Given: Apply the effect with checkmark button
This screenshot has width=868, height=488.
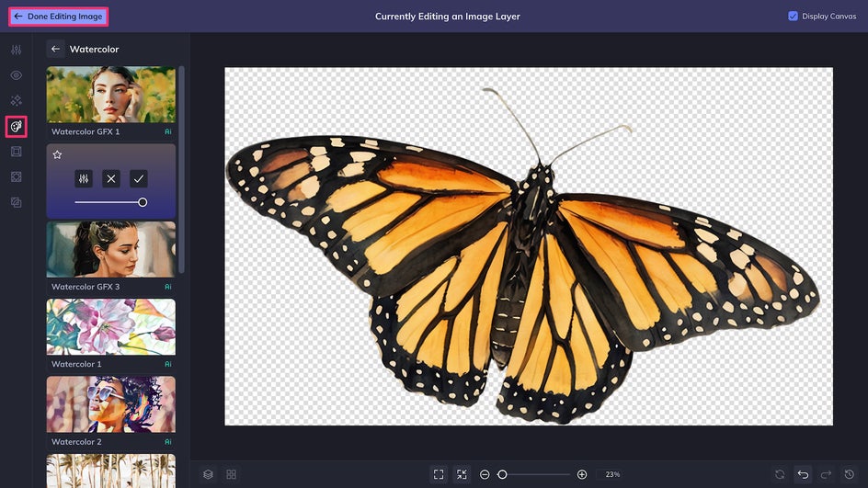Looking at the screenshot, I should pyautogui.click(x=139, y=178).
